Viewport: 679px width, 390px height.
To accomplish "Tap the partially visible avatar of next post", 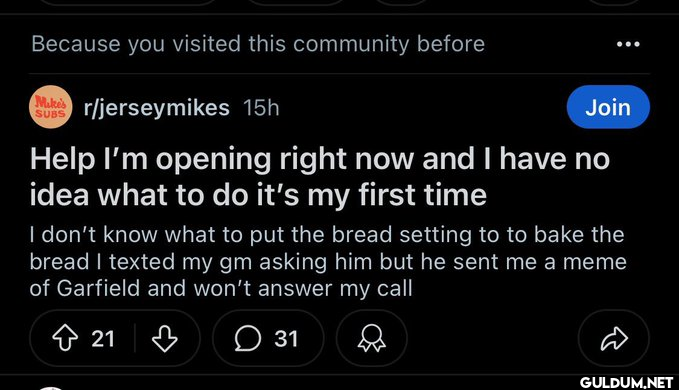I will point(51,388).
